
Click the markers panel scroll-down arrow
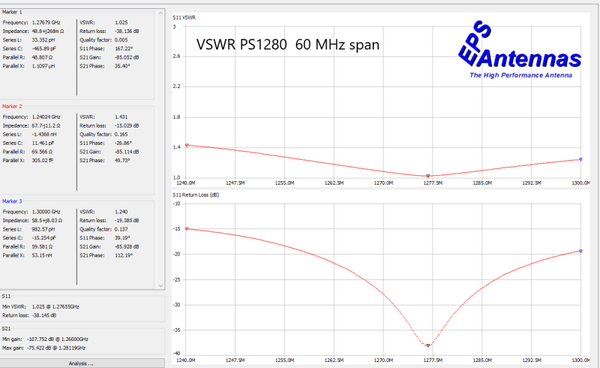[x=161, y=286]
